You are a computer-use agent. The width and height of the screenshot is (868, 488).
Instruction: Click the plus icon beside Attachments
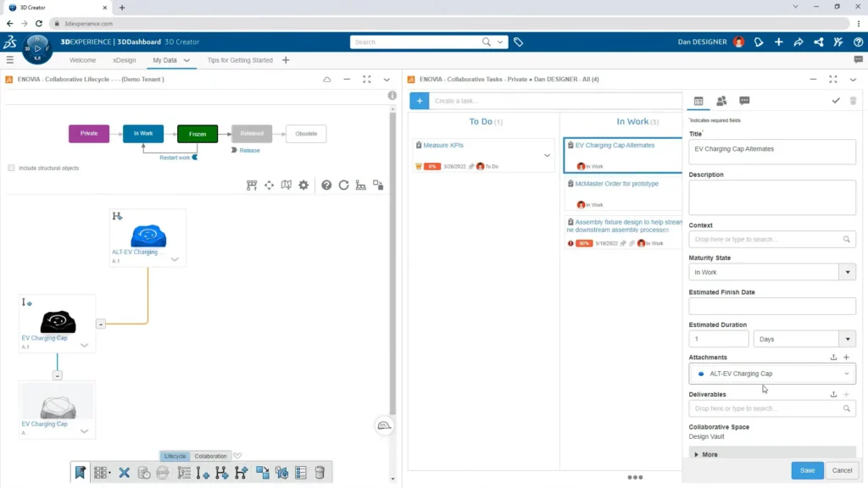[847, 358]
